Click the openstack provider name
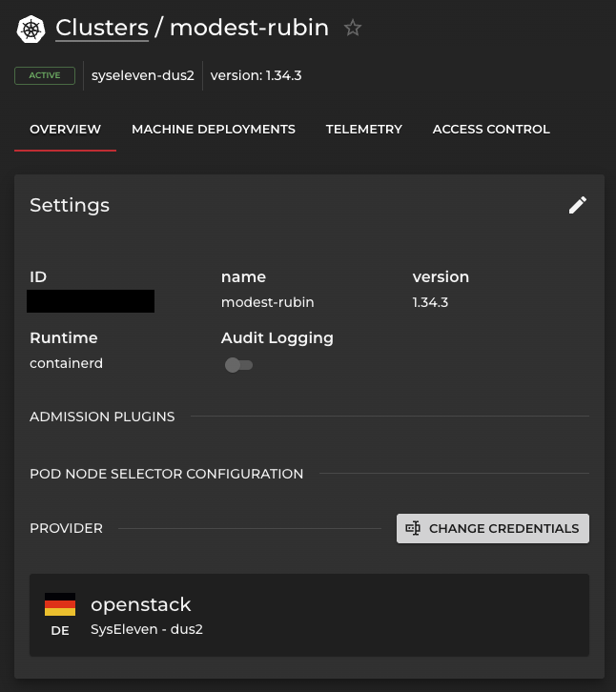The width and height of the screenshot is (616, 692). coord(141,604)
